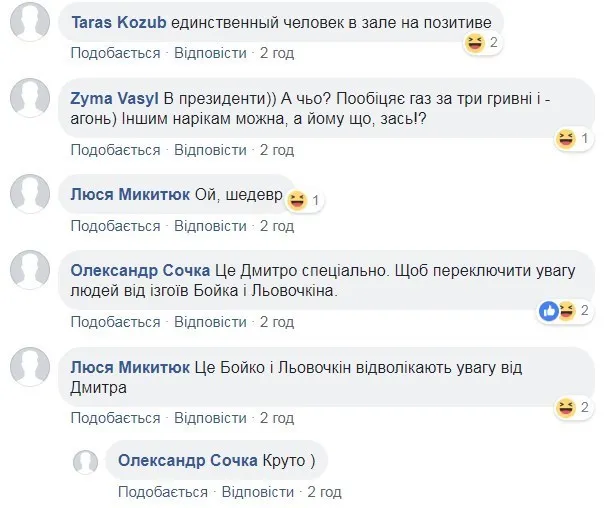607x508 pixels.
Task: Click the blue thumbs-up reaction icon
Action: 549,311
